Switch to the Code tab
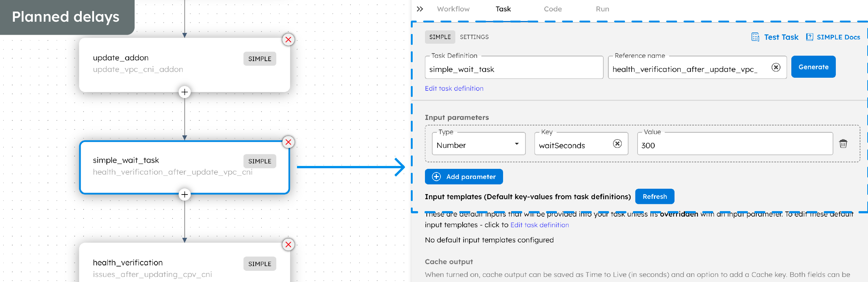This screenshot has height=282, width=868. pos(553,9)
